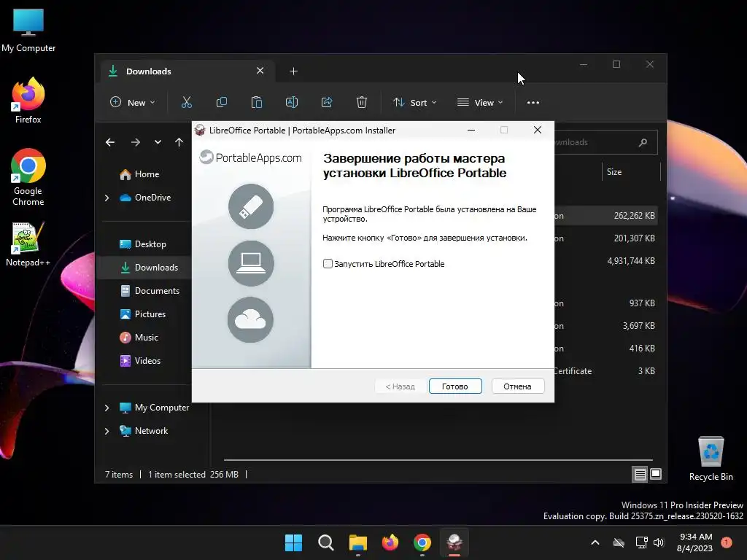Open the Windows Start menu
The height and width of the screenshot is (560, 747).
point(293,542)
